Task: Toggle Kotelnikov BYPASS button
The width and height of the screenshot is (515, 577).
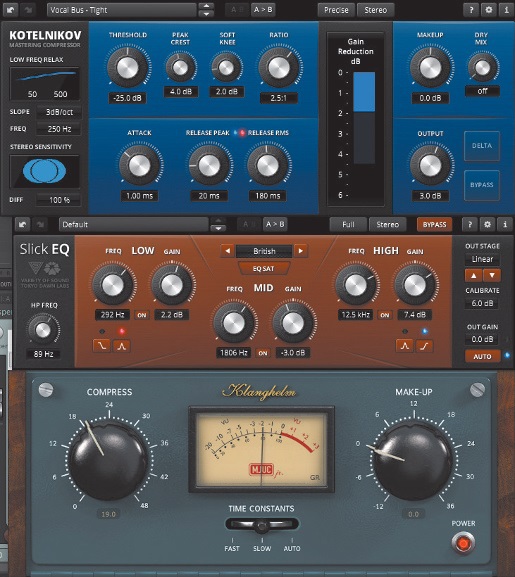Action: click(x=482, y=185)
